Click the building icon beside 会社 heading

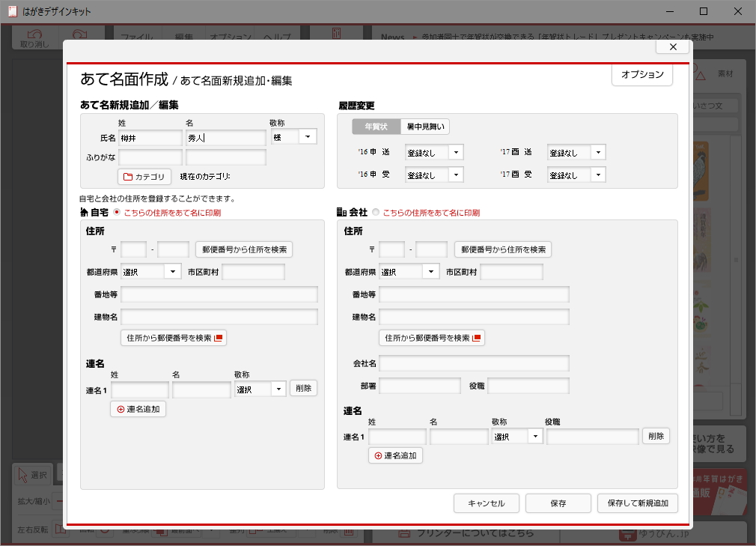coord(341,211)
